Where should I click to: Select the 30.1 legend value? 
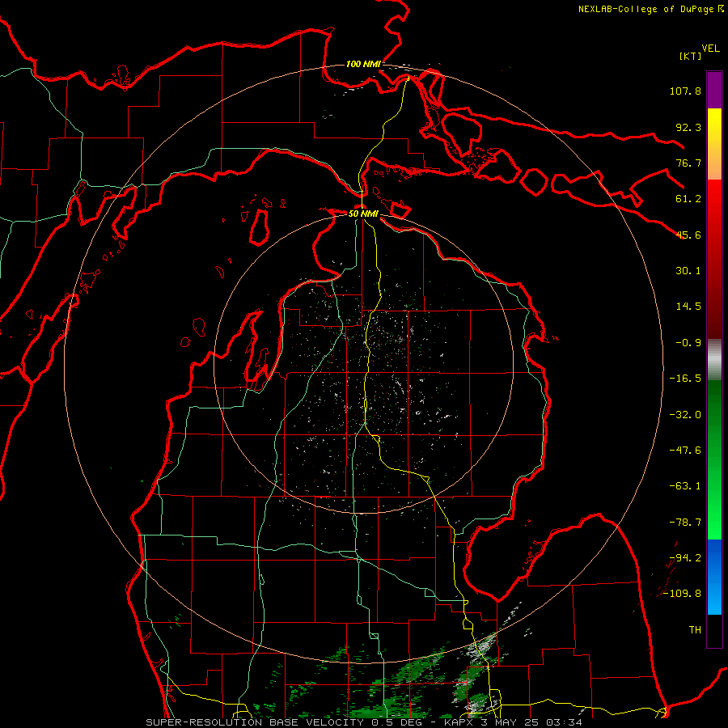688,271
